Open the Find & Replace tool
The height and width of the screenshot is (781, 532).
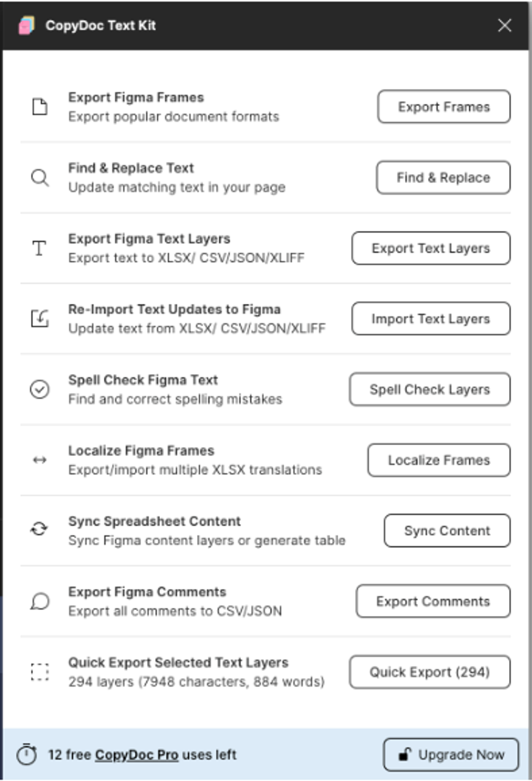click(x=443, y=178)
